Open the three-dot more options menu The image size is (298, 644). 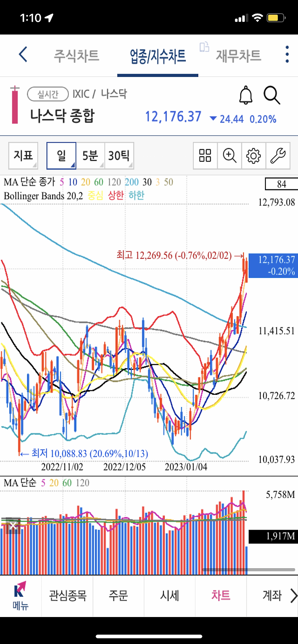(x=287, y=54)
